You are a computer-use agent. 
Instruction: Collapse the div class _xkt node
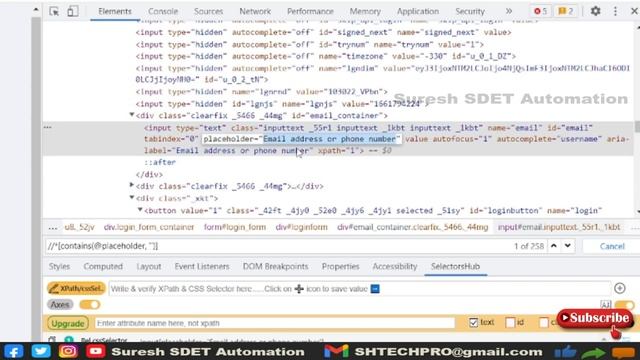click(x=132, y=198)
